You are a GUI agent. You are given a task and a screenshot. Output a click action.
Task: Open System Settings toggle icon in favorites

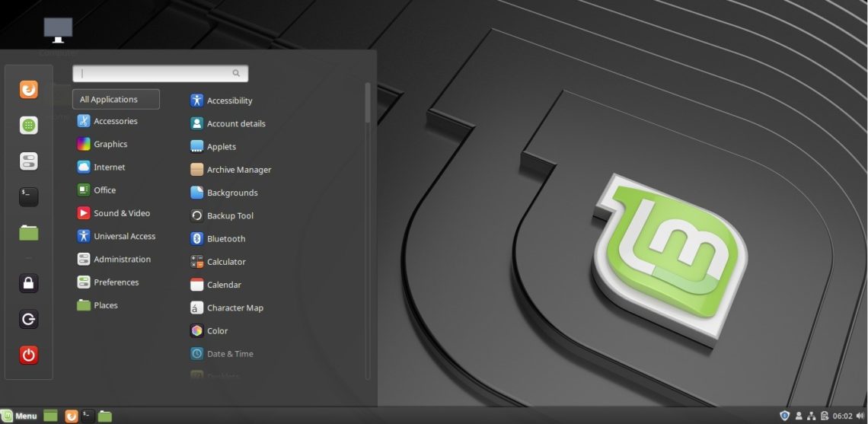tap(29, 161)
